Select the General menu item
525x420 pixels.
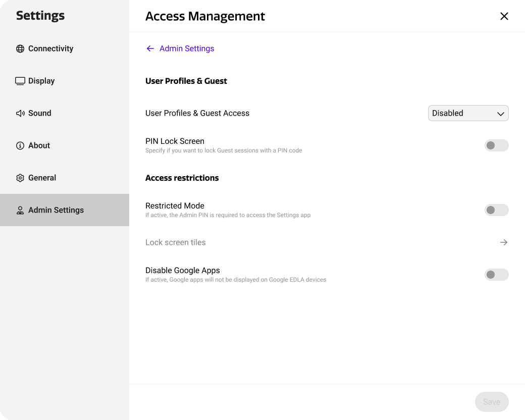(42, 178)
